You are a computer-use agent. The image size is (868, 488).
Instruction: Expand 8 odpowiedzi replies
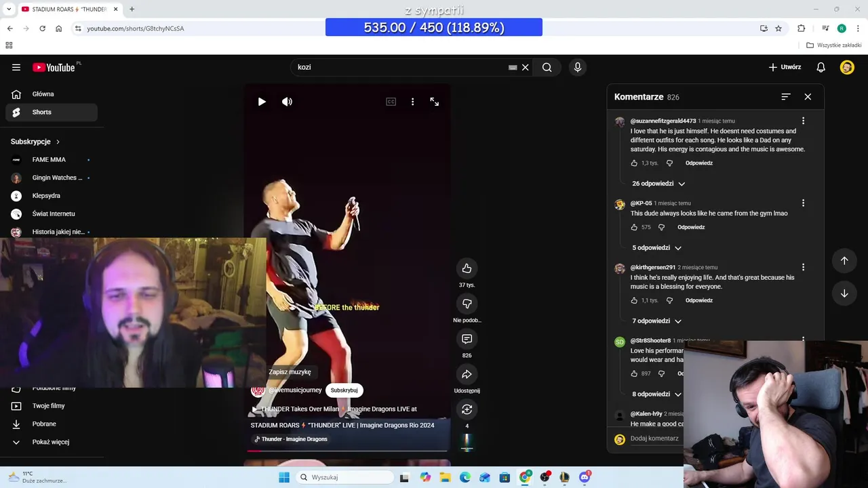(x=656, y=394)
